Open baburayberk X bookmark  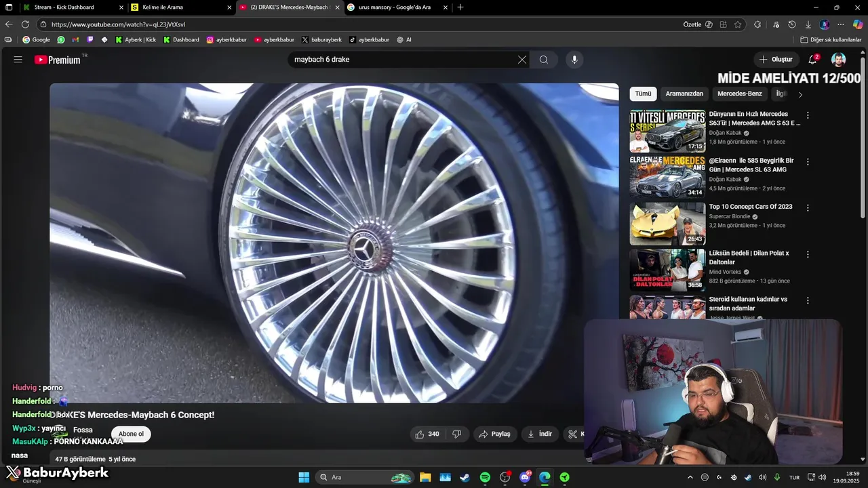tap(321, 40)
